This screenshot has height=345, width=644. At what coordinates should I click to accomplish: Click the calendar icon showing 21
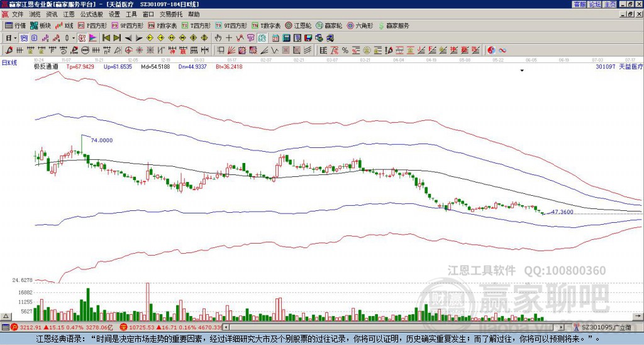point(275,38)
